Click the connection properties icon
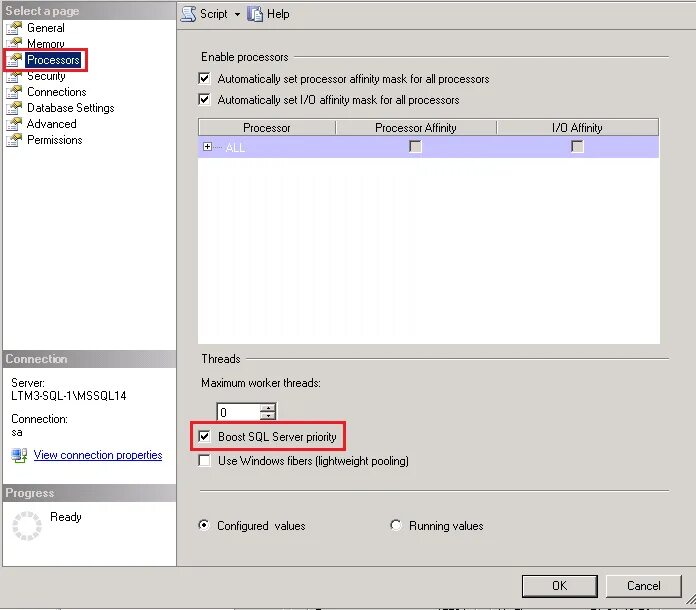 point(20,455)
